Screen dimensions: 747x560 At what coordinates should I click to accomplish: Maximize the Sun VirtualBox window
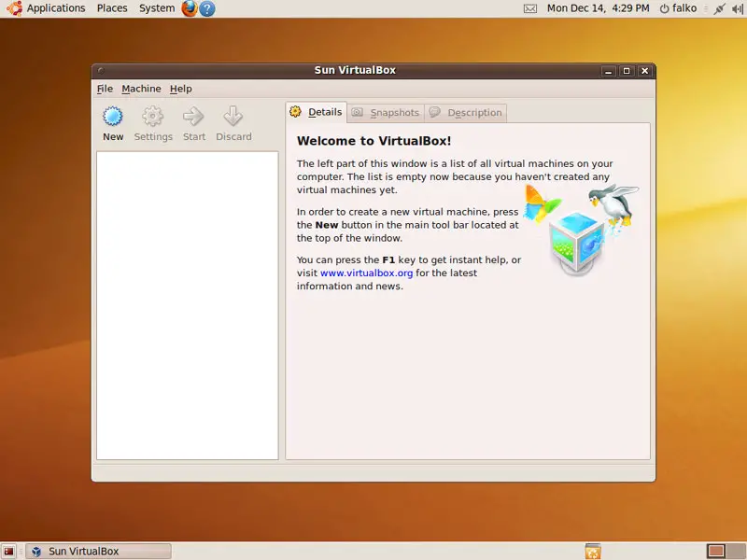pyautogui.click(x=627, y=71)
